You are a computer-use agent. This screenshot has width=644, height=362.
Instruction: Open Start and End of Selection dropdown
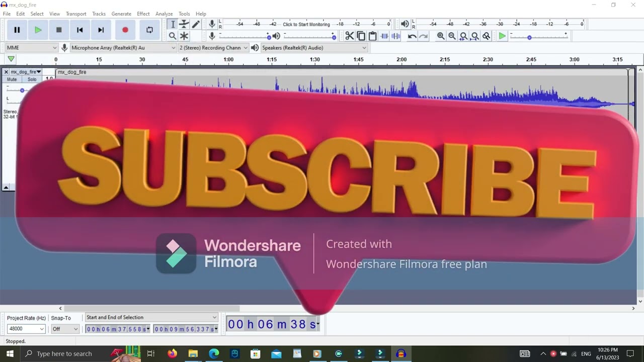click(151, 317)
